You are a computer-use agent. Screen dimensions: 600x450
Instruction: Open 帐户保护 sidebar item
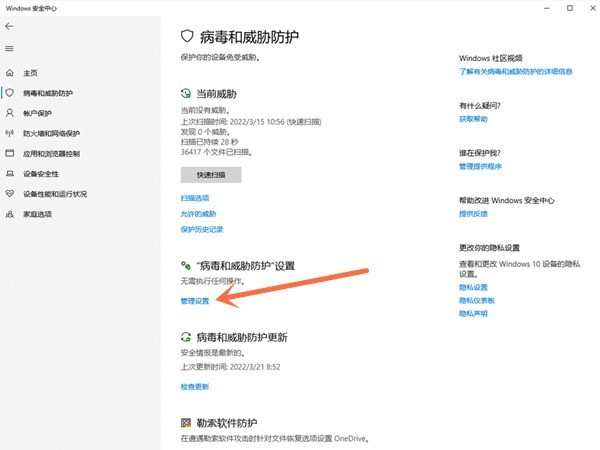pos(37,113)
